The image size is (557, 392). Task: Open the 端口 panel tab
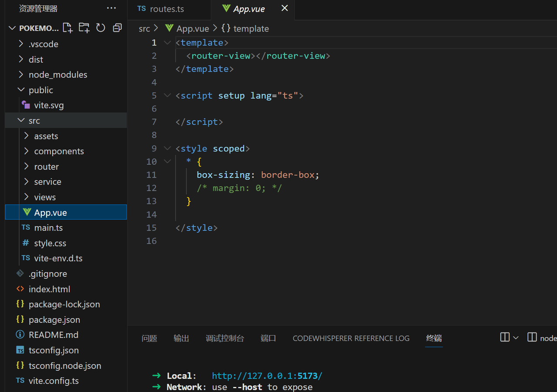[268, 338]
